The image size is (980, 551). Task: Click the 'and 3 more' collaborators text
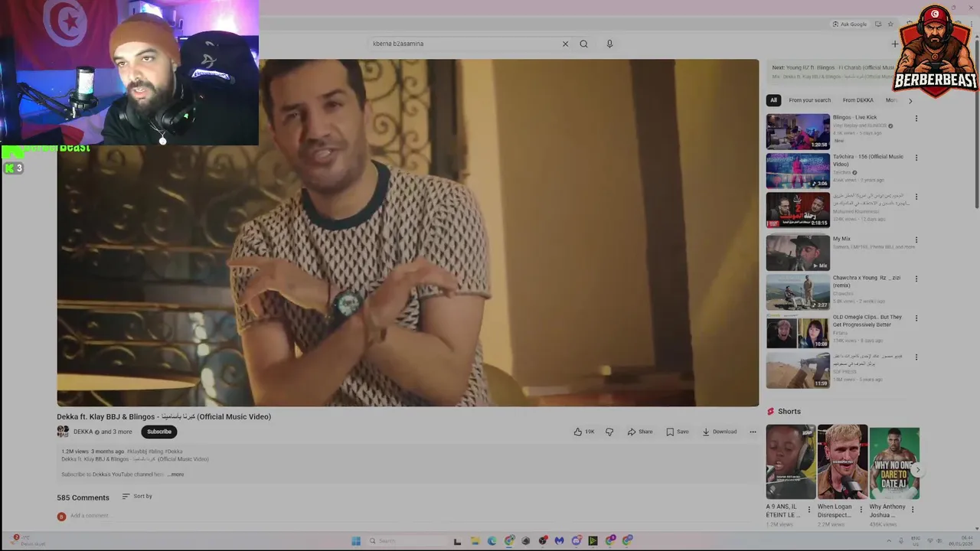116,432
